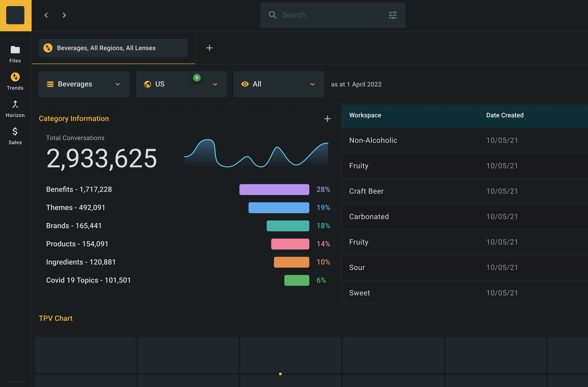Expand the All lenses dropdown

(278, 84)
